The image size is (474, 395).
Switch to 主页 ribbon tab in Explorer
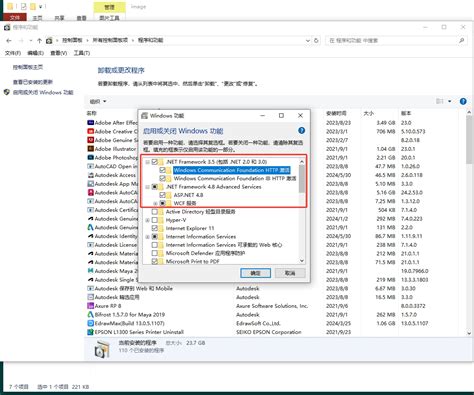tap(37, 18)
